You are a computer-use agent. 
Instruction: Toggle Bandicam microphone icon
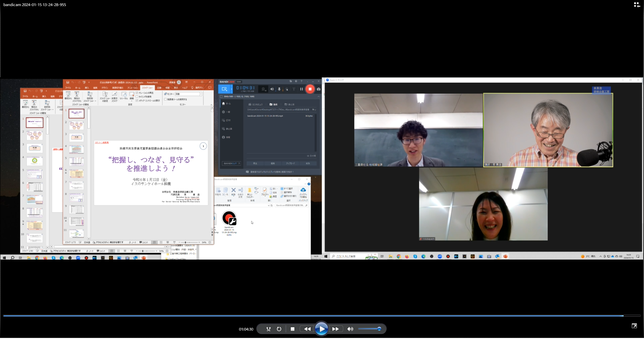click(279, 89)
